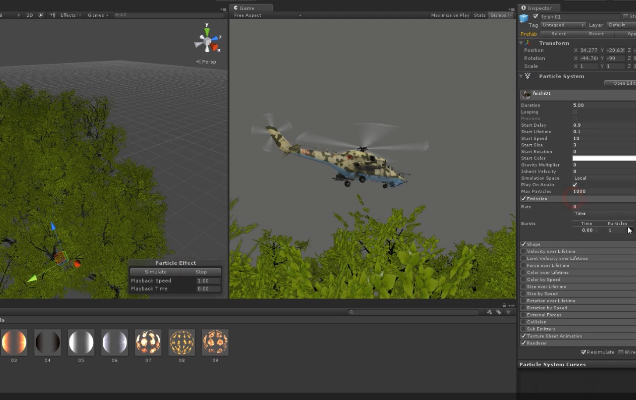Enable the Velocity over Lifetime module
Viewport: 636px width, 400px height.
coord(523,251)
